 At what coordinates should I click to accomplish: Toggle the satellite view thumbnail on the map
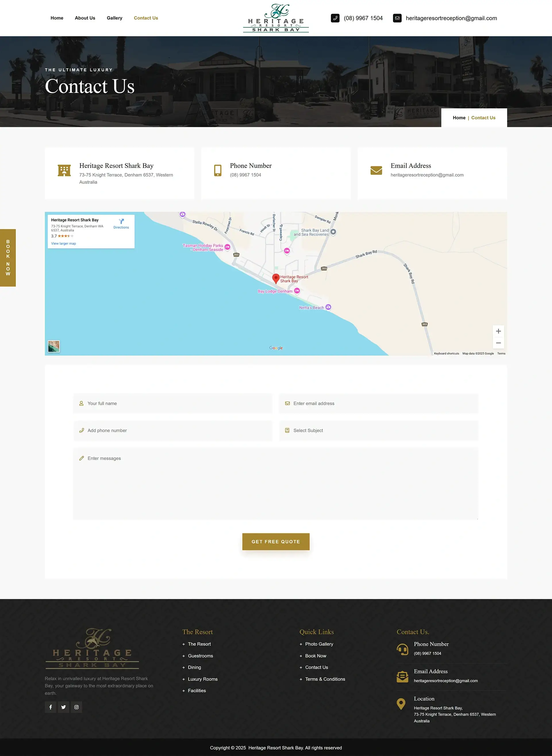(53, 346)
